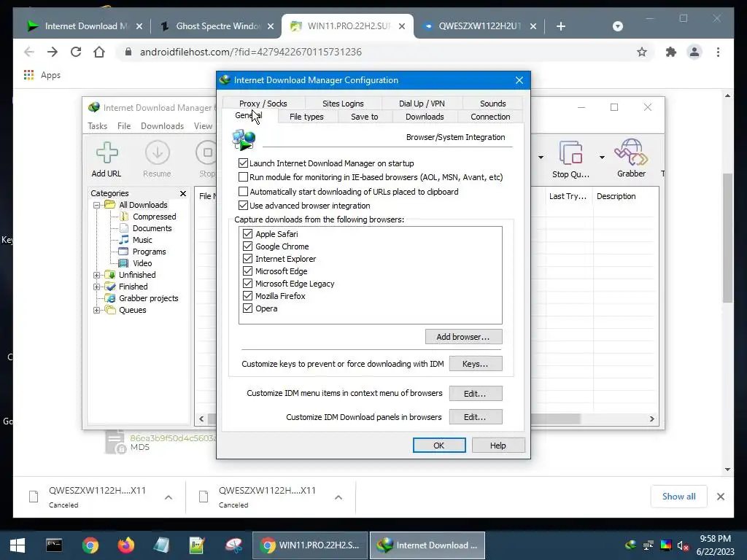Open the Apps grid in the bookmarks bar

pos(28,75)
